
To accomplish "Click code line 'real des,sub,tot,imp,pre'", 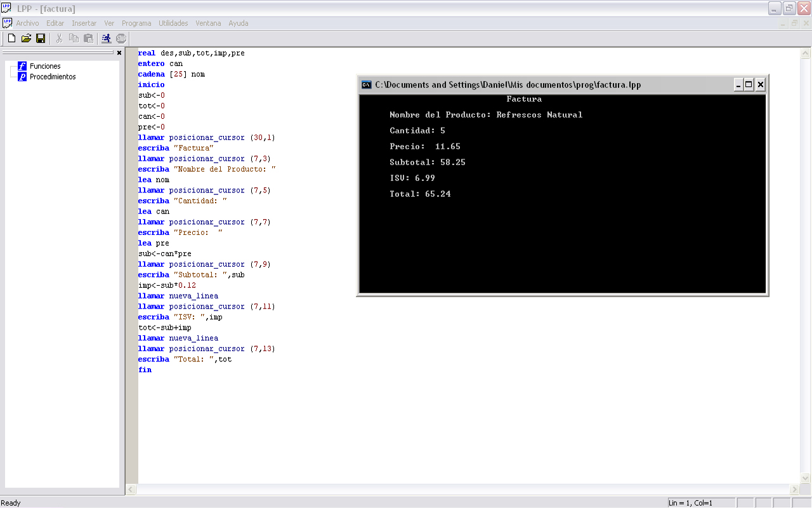I will (191, 53).
